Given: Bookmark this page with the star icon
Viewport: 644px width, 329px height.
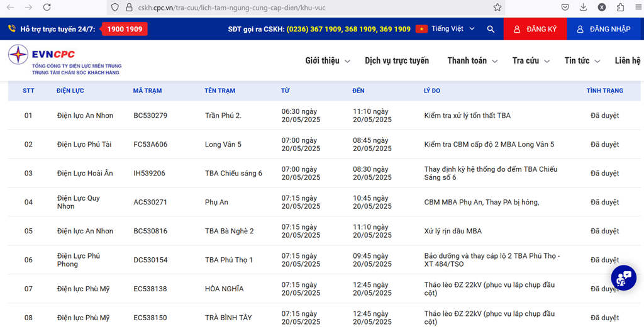Looking at the screenshot, I should pos(497,8).
